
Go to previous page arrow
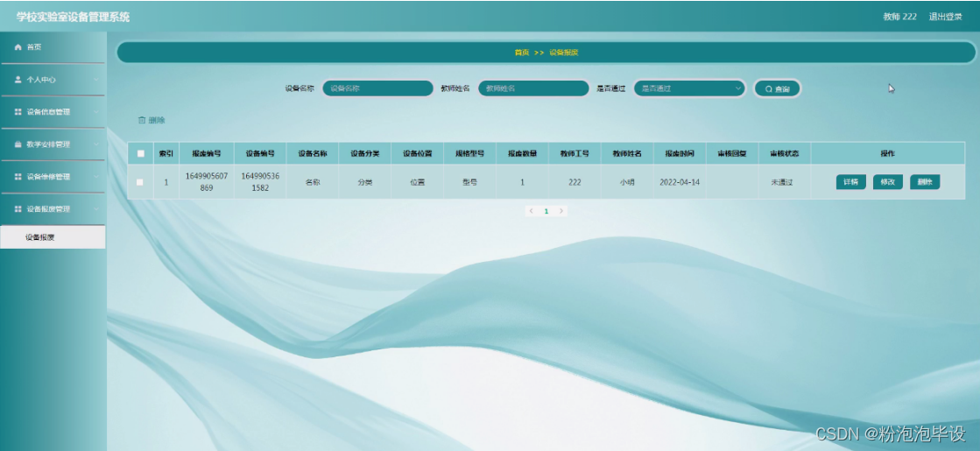click(x=532, y=211)
